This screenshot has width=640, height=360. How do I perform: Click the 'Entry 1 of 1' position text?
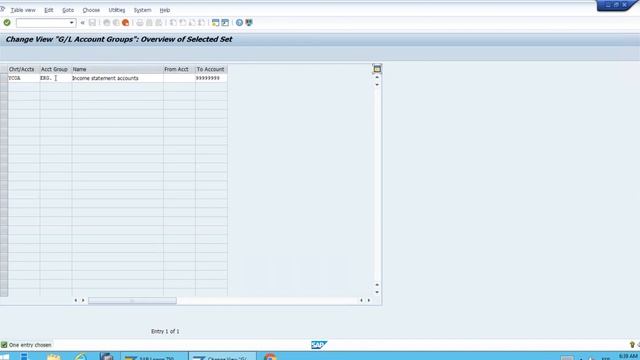pyautogui.click(x=165, y=331)
